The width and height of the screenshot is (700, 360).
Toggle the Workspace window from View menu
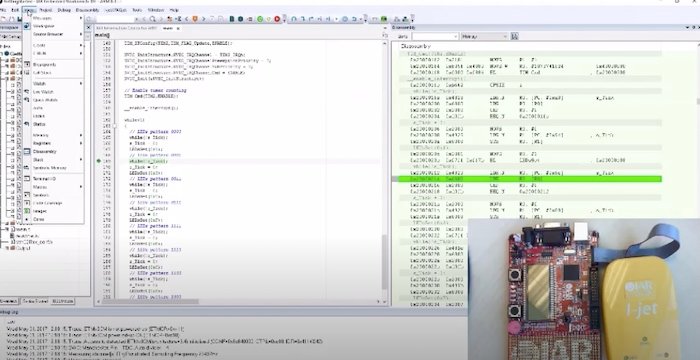pos(53,26)
